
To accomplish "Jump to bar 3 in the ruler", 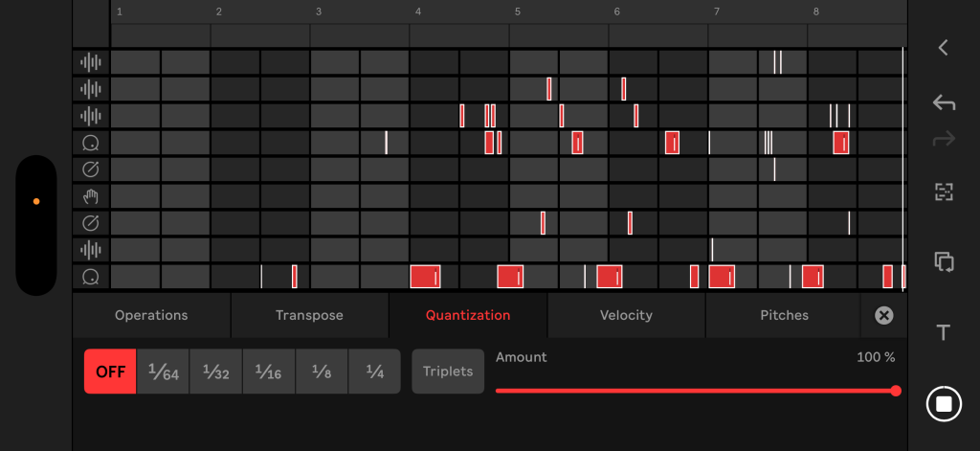I will [x=319, y=11].
